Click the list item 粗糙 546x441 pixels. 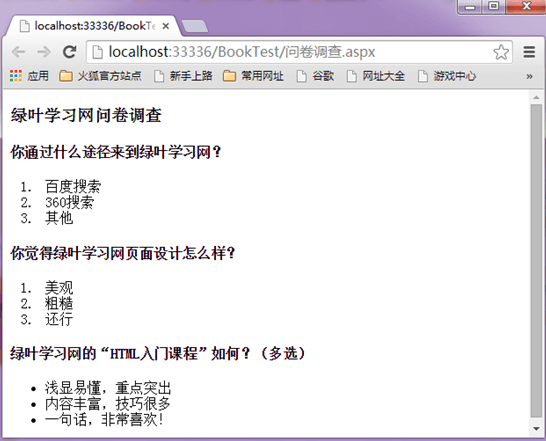59,303
